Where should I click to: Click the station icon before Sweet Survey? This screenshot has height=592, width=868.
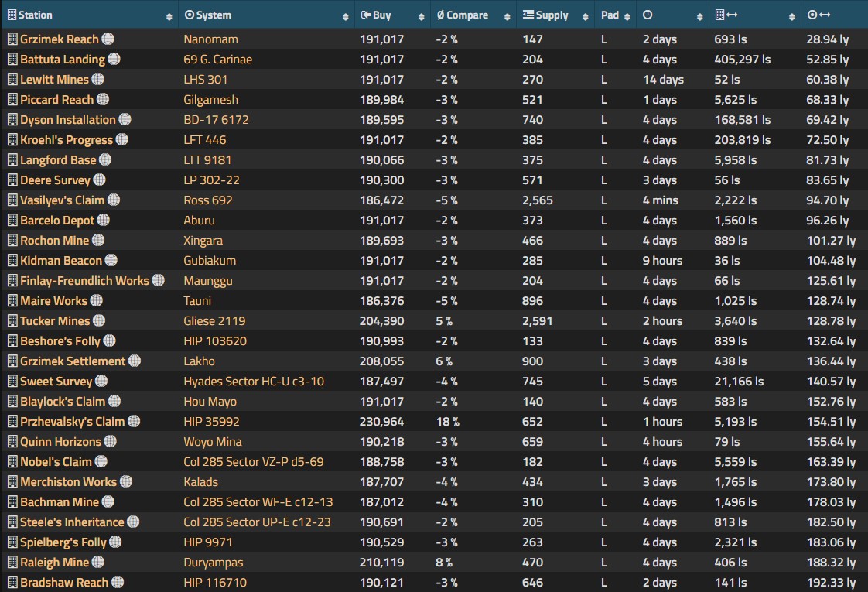click(x=12, y=381)
